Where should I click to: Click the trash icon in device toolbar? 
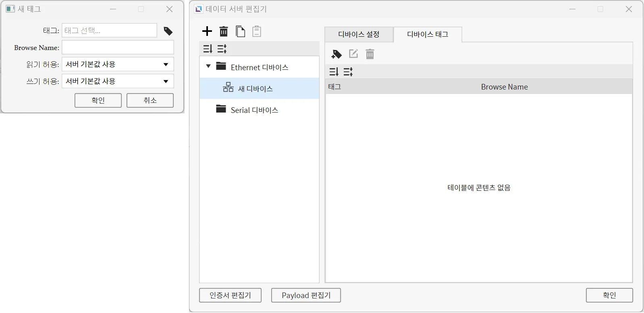(x=224, y=31)
